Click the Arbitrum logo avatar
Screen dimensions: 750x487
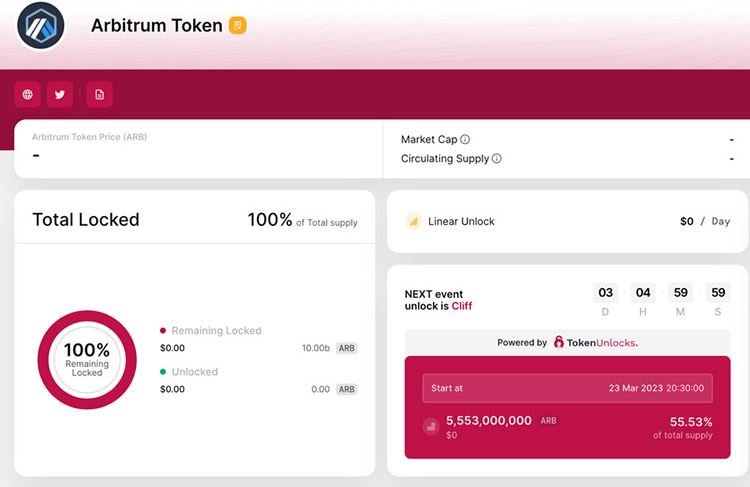pyautogui.click(x=41, y=27)
